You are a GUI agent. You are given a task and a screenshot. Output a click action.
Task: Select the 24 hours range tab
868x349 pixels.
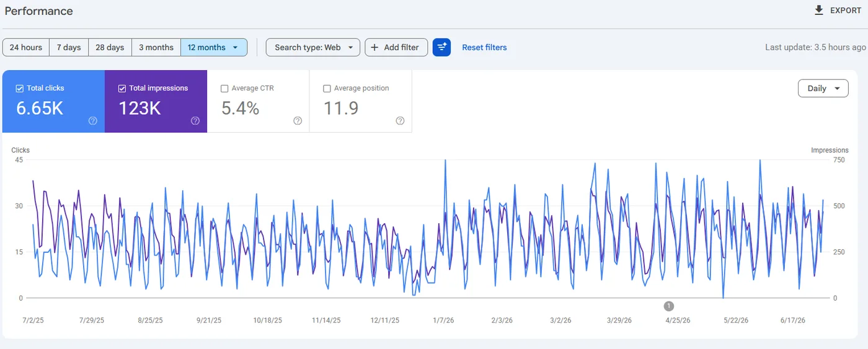pos(26,47)
